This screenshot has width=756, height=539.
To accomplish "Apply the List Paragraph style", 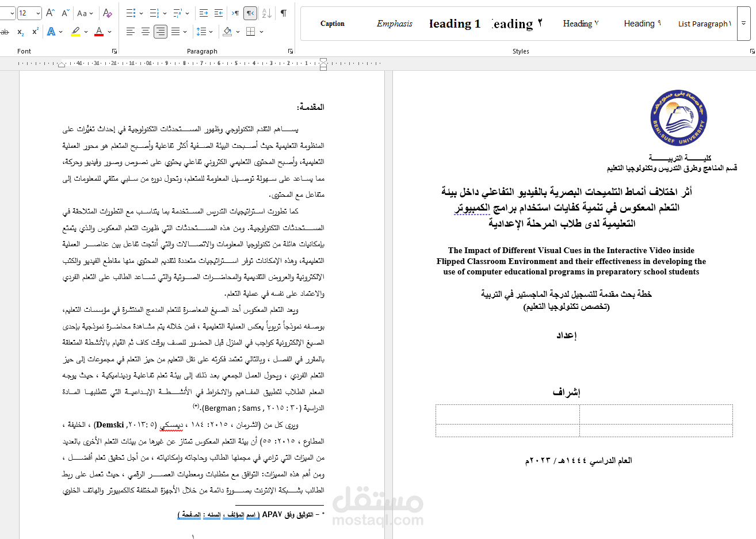I will coord(704,24).
